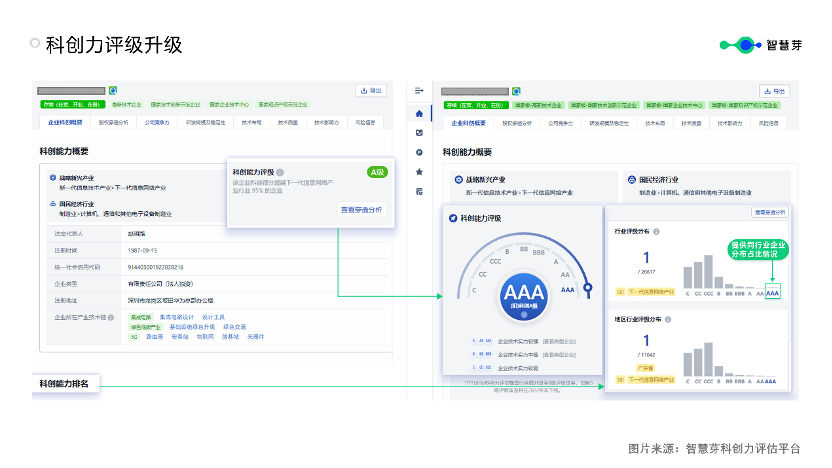Open the 光器件 technology chain link
This screenshot has width=832, height=468.
point(255,336)
